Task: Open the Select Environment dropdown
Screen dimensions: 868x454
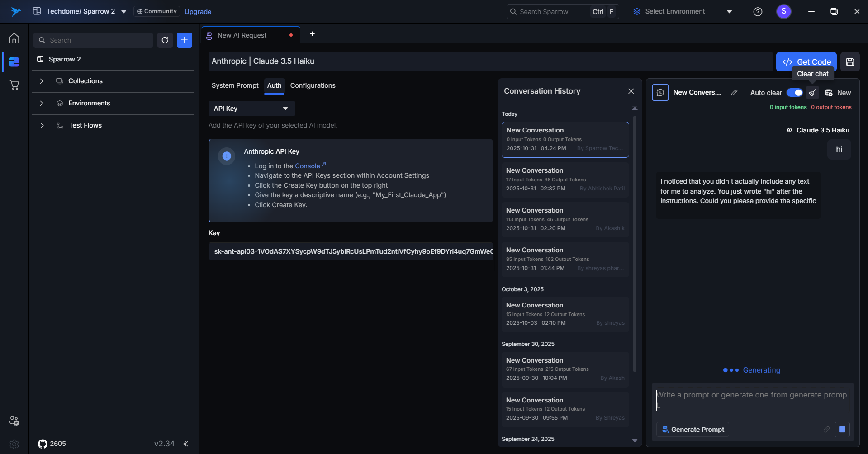Action: tap(683, 12)
